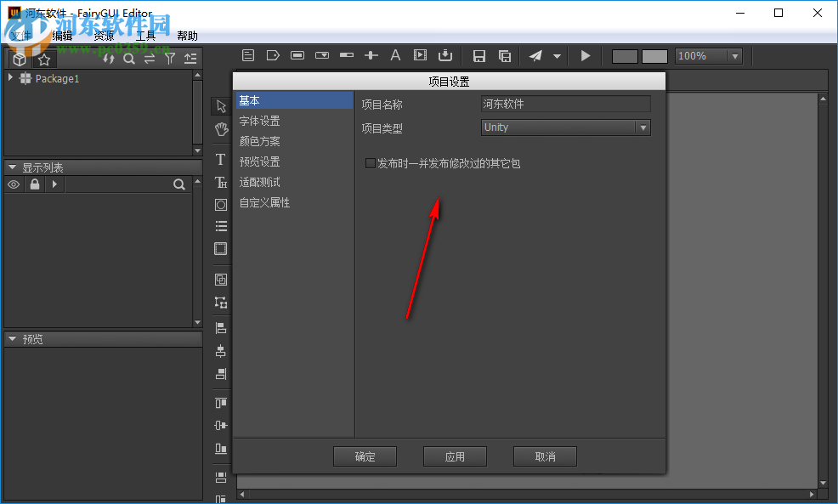
Task: Open the zoom percentage dropdown
Action: click(x=734, y=55)
